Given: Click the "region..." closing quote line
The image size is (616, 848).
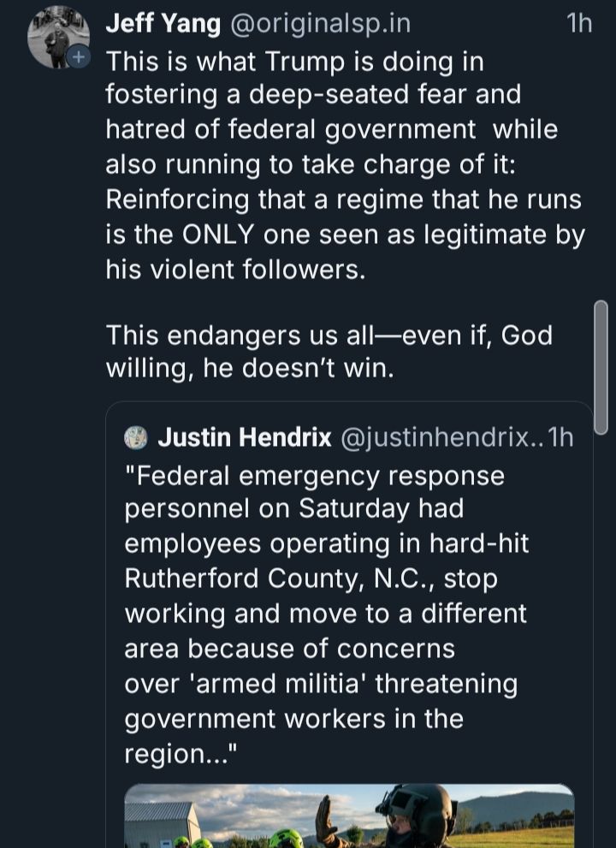Looking at the screenshot, I should 181,754.
